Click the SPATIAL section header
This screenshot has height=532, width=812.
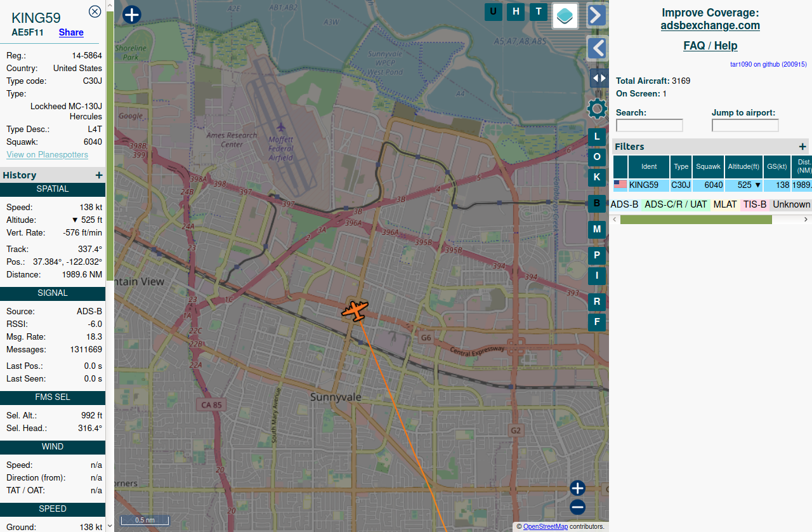click(53, 189)
